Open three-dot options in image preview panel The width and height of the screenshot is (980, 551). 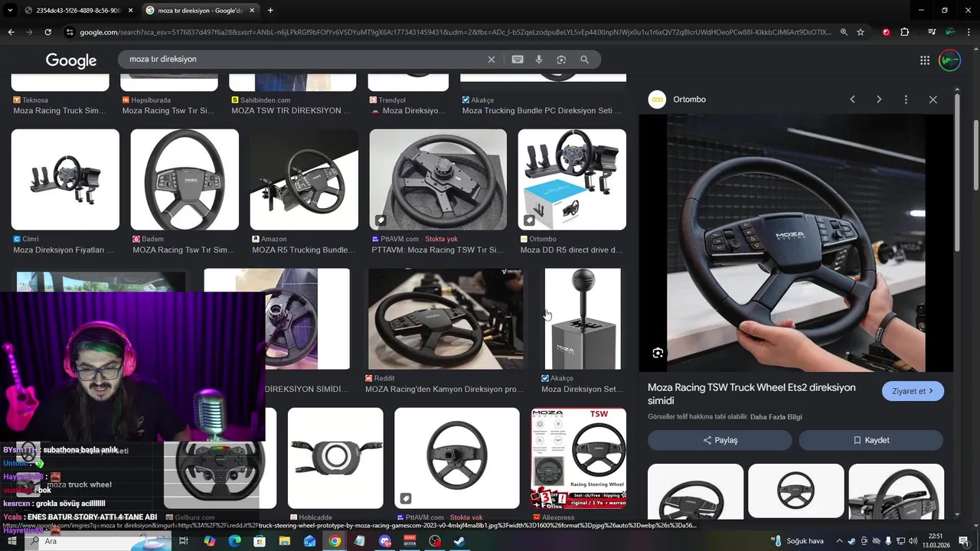pyautogui.click(x=906, y=99)
